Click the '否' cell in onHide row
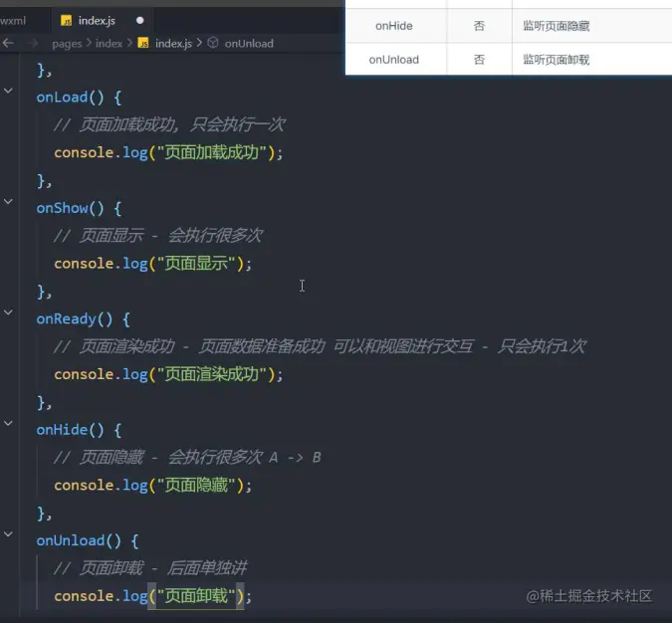This screenshot has height=623, width=672. coord(479,26)
